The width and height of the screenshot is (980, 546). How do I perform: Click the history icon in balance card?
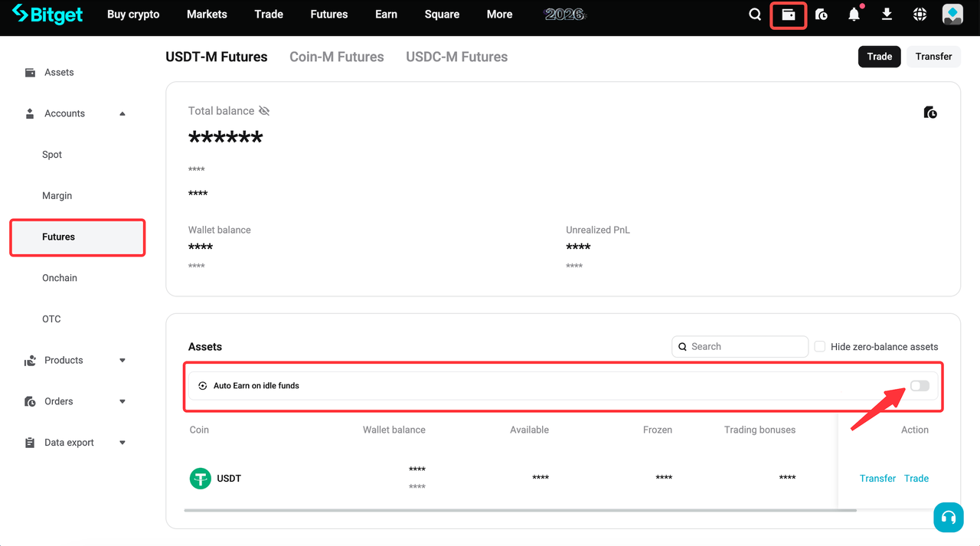930,113
